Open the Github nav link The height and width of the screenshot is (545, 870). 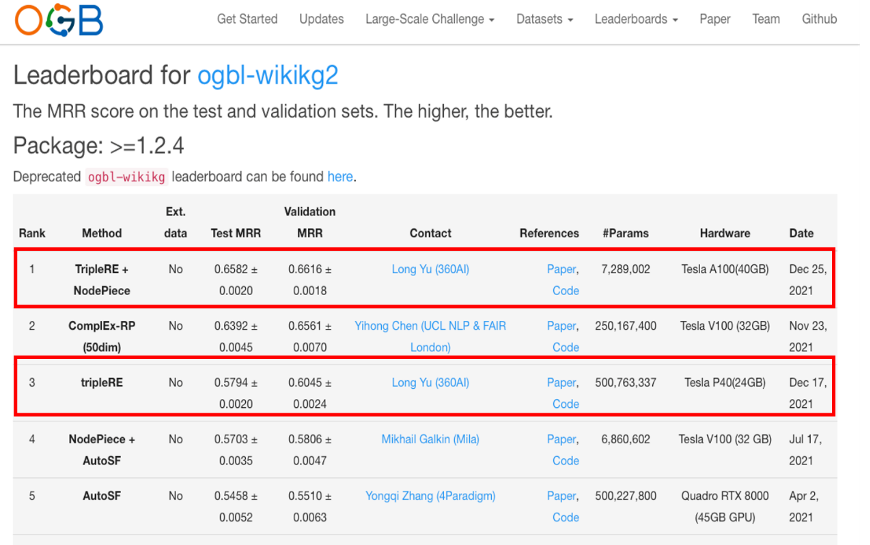819,19
